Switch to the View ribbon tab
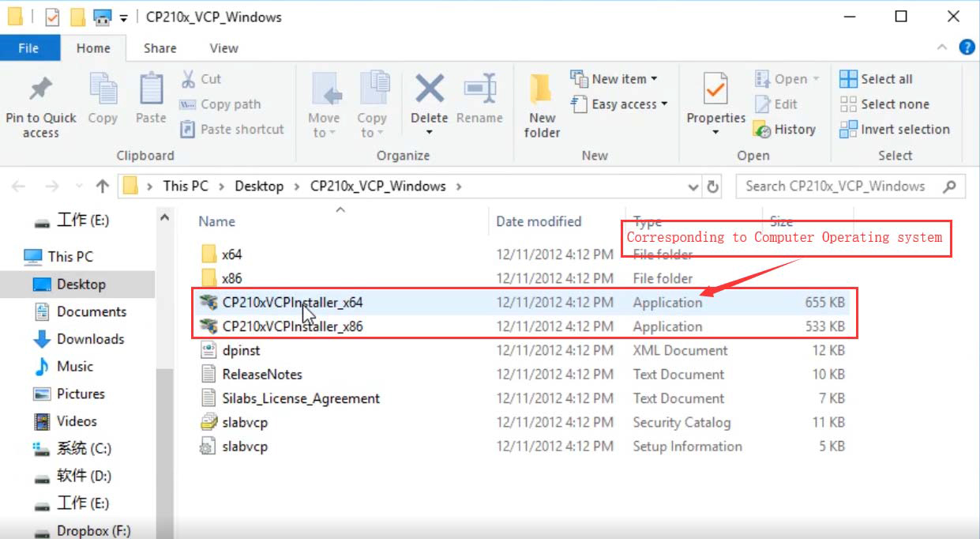The height and width of the screenshot is (539, 980). pyautogui.click(x=223, y=48)
